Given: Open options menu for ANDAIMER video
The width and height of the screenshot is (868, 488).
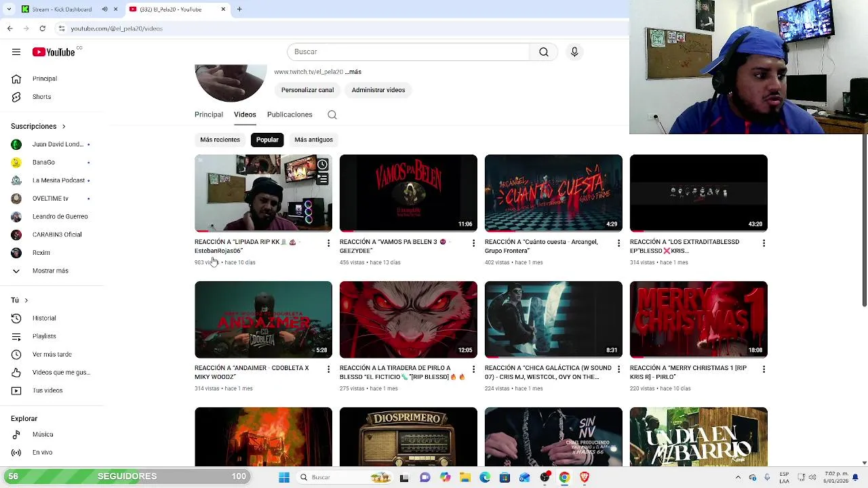Looking at the screenshot, I should (328, 369).
